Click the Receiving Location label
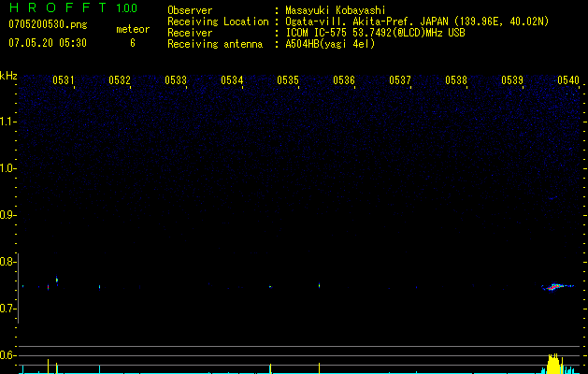588x374 pixels. click(x=218, y=22)
